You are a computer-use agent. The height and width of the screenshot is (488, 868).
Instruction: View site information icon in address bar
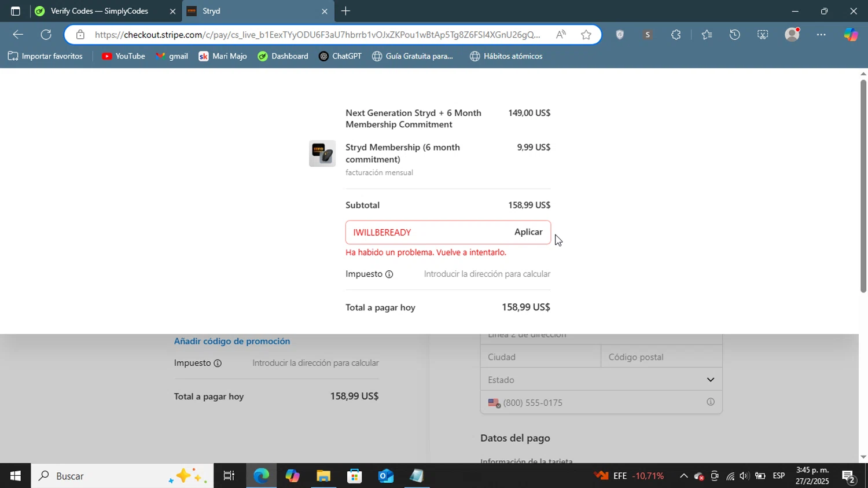point(80,35)
